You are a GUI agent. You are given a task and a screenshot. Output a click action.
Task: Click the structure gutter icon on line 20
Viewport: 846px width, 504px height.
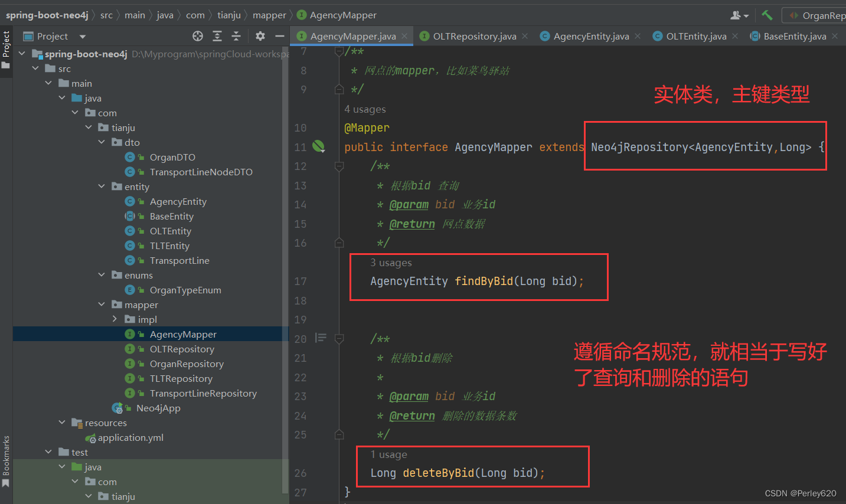click(x=321, y=338)
